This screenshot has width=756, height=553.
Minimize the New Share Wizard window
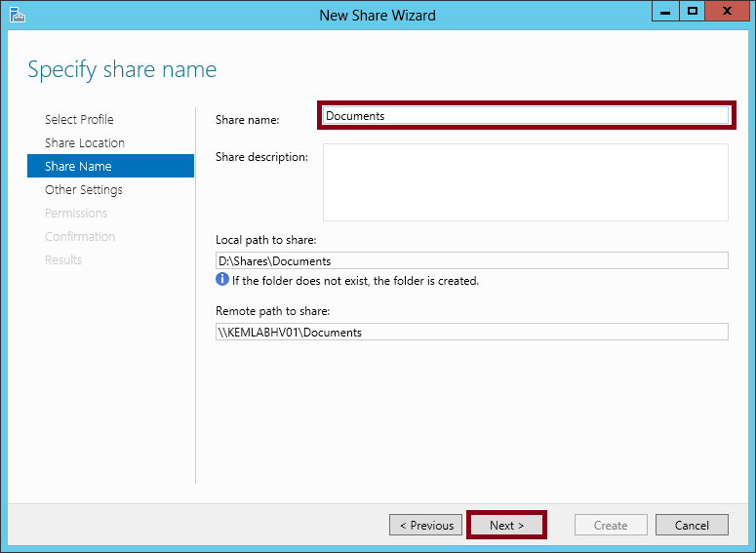(x=665, y=11)
